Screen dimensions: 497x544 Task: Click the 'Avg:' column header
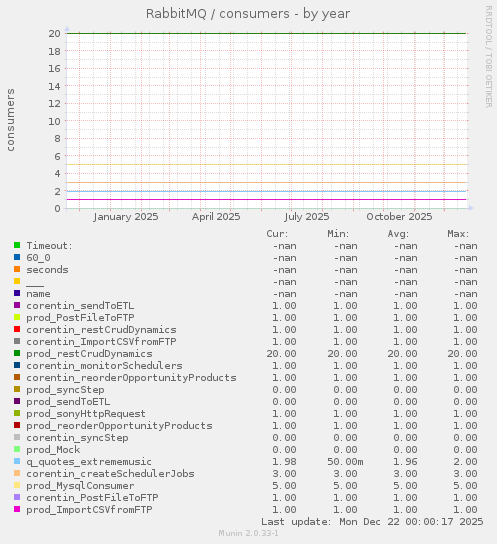(398, 233)
